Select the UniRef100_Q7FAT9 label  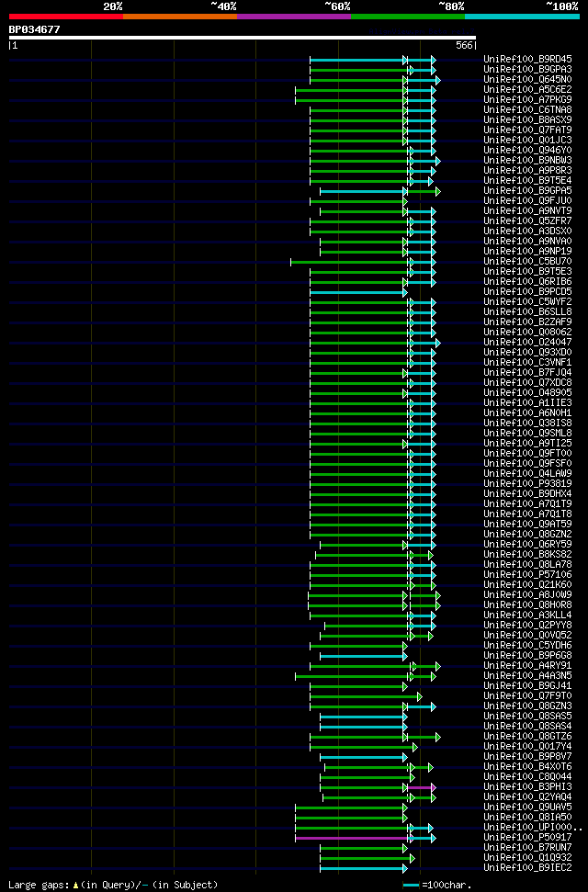pos(527,130)
